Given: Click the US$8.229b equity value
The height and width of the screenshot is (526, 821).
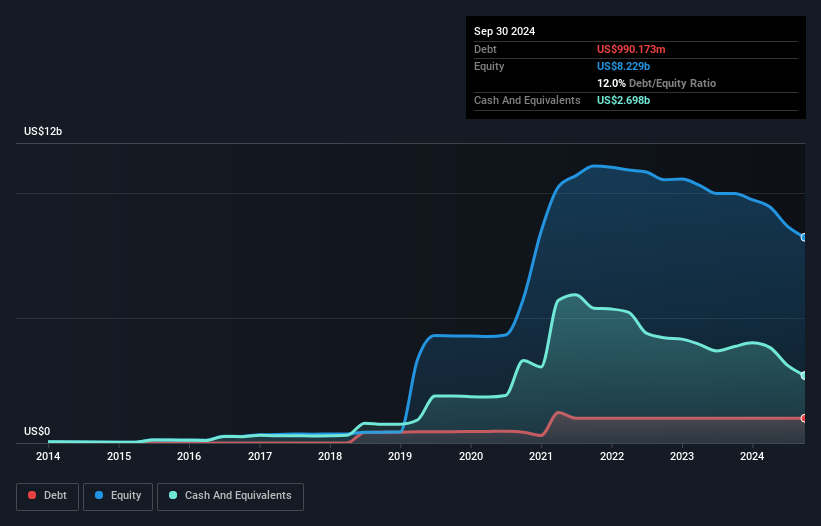Looking at the screenshot, I should pos(623,66).
